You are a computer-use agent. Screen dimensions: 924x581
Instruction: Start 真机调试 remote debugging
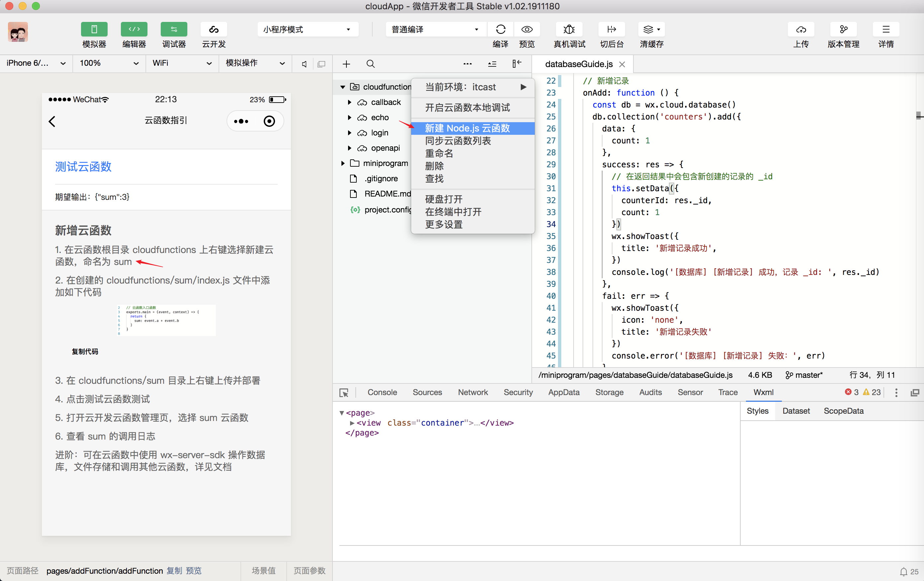tap(569, 30)
